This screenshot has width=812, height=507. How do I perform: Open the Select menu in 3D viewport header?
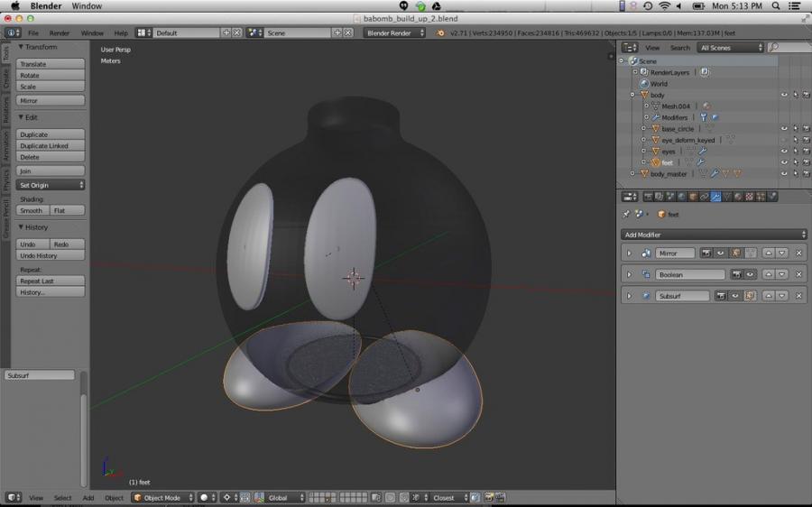coord(62,498)
